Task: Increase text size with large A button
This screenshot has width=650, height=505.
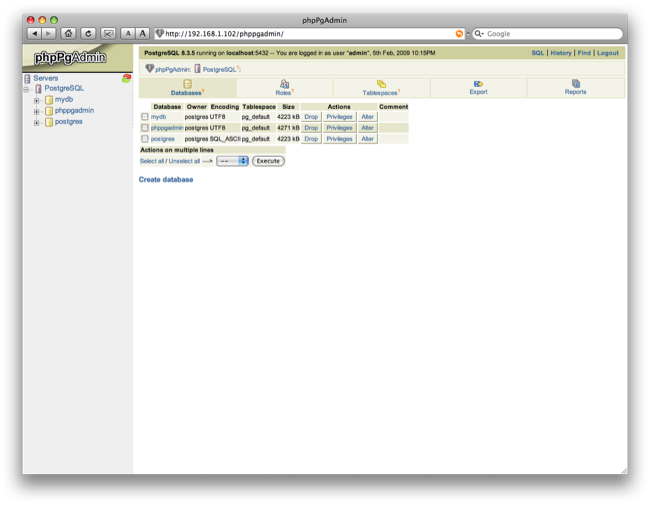Action: point(143,34)
